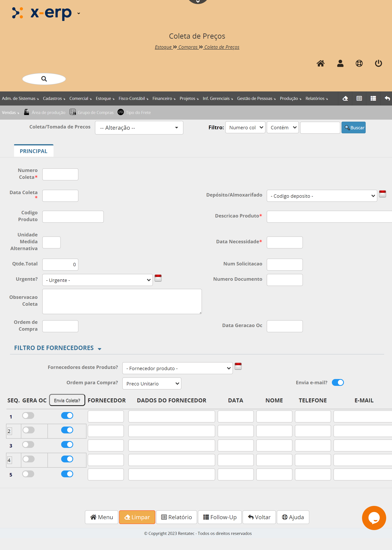Click calendar icon next to Depósito/Almoxarifado
Screen dimensions: 392x550
click(382, 194)
